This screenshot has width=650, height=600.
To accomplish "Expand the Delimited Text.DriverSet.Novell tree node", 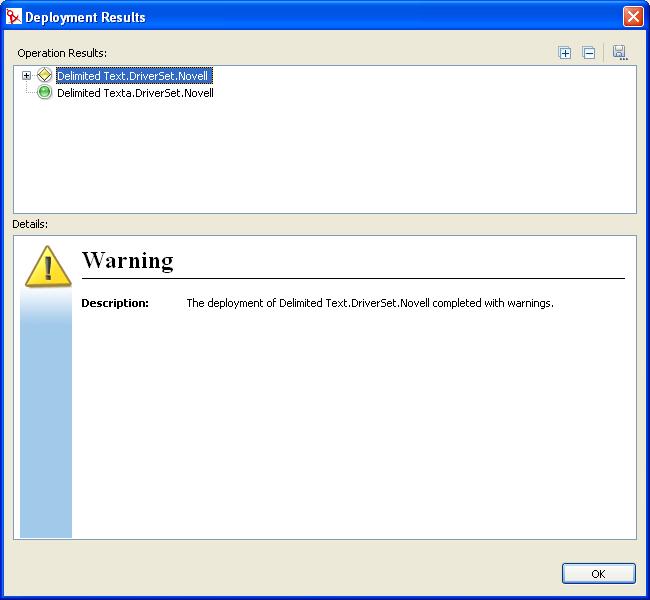I will point(27,75).
